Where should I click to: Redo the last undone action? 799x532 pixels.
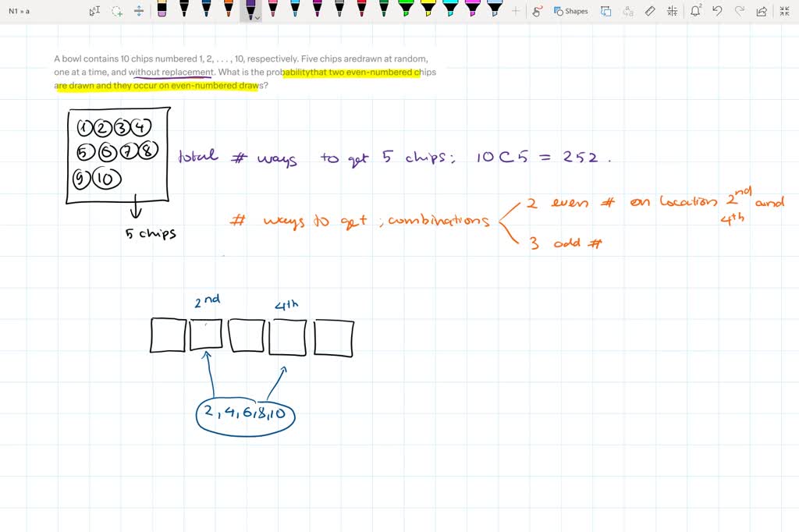740,11
